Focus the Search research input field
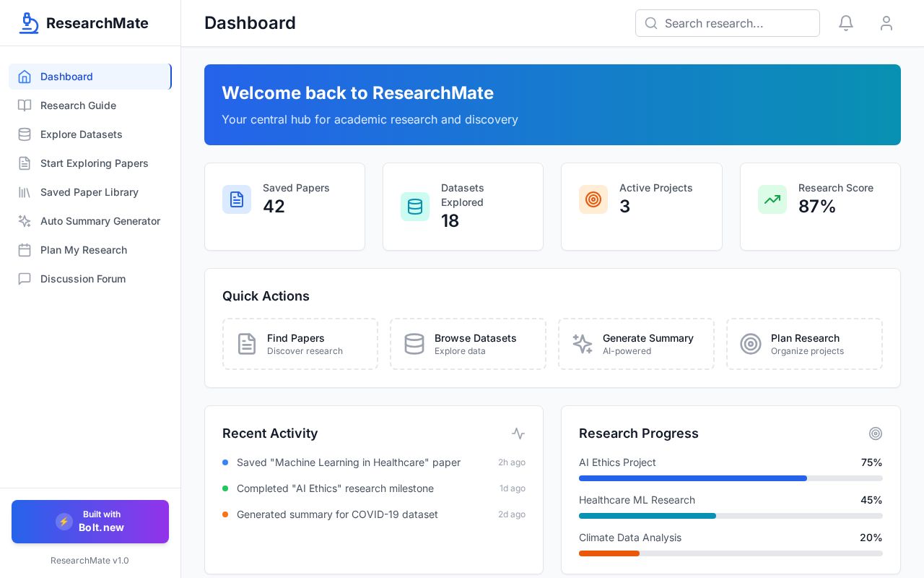Viewport: 924px width, 578px height. coord(728,23)
